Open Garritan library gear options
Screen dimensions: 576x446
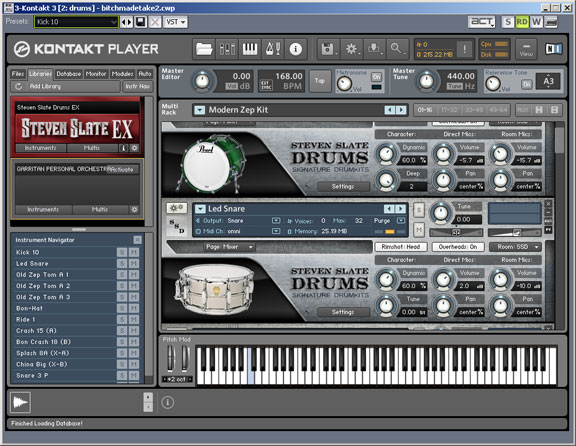134,209
